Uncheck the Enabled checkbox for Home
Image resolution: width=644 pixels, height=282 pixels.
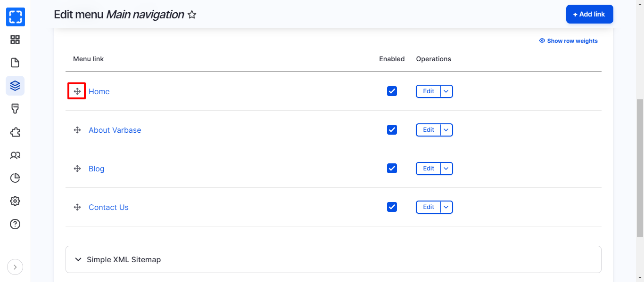pyautogui.click(x=392, y=91)
